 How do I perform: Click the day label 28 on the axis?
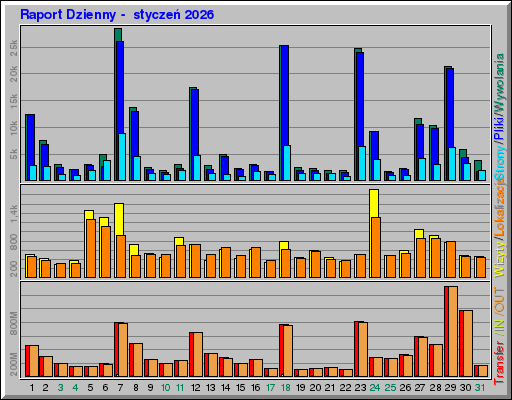click(x=435, y=388)
